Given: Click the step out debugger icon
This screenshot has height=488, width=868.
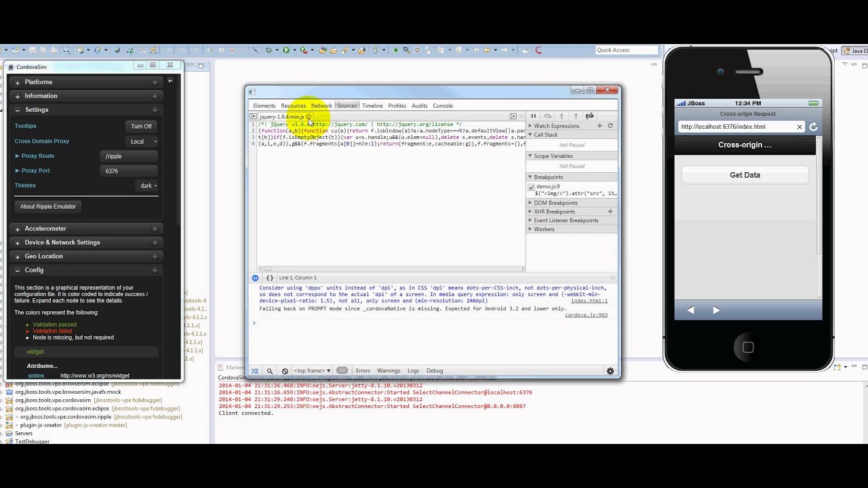Looking at the screenshot, I should point(576,117).
